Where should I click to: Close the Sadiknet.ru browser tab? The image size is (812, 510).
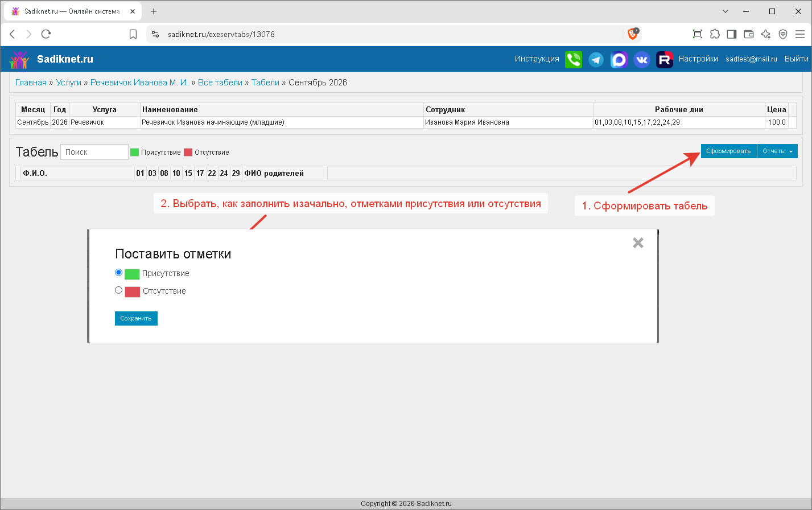click(x=133, y=11)
